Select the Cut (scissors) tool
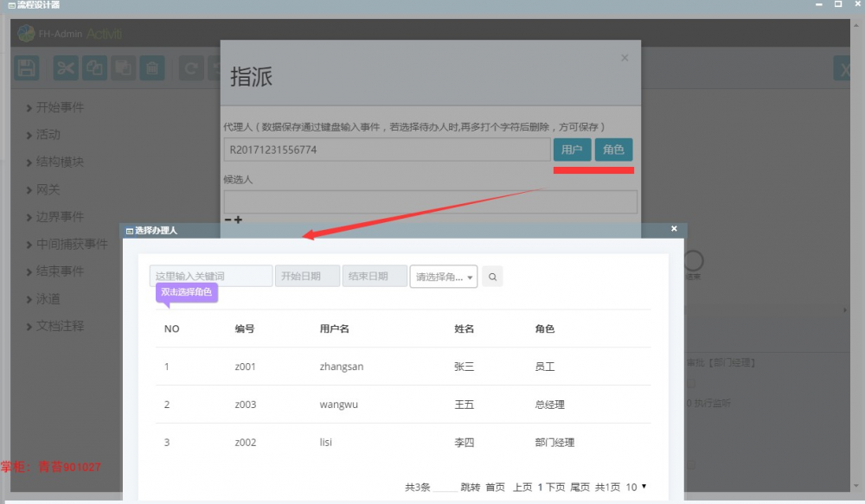 [x=65, y=68]
